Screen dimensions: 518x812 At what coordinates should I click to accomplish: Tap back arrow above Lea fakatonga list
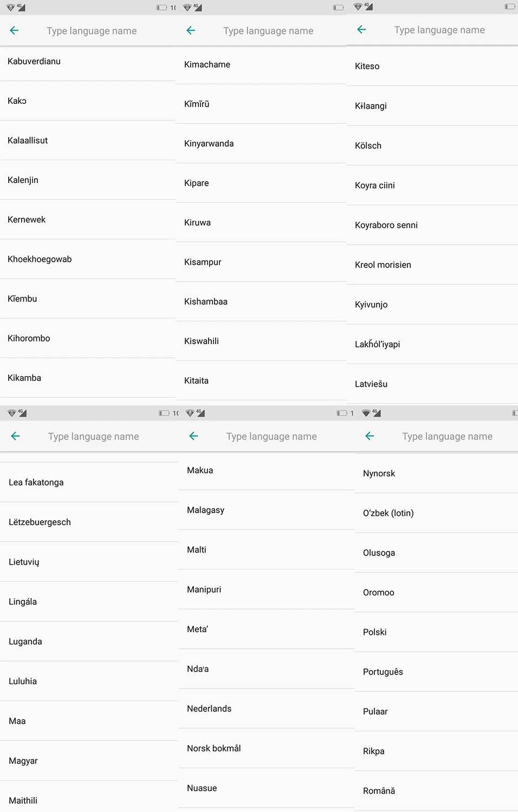16,436
